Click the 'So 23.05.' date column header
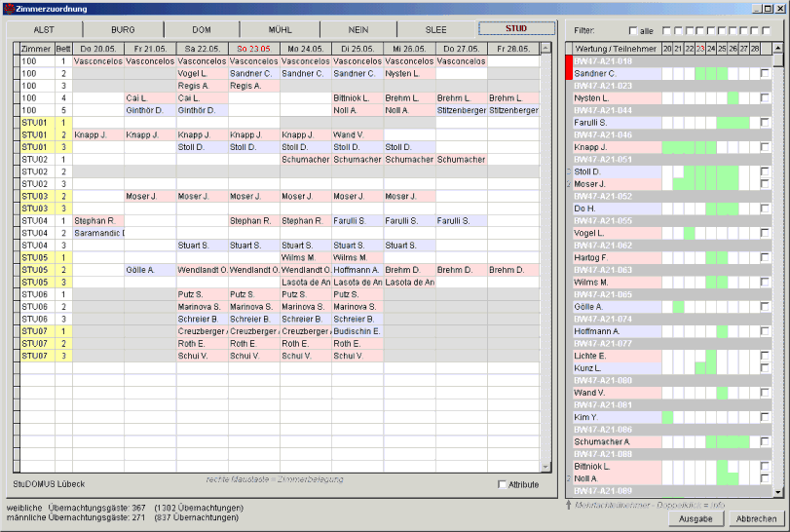Image resolution: width=790 pixels, height=532 pixels. pyautogui.click(x=253, y=48)
